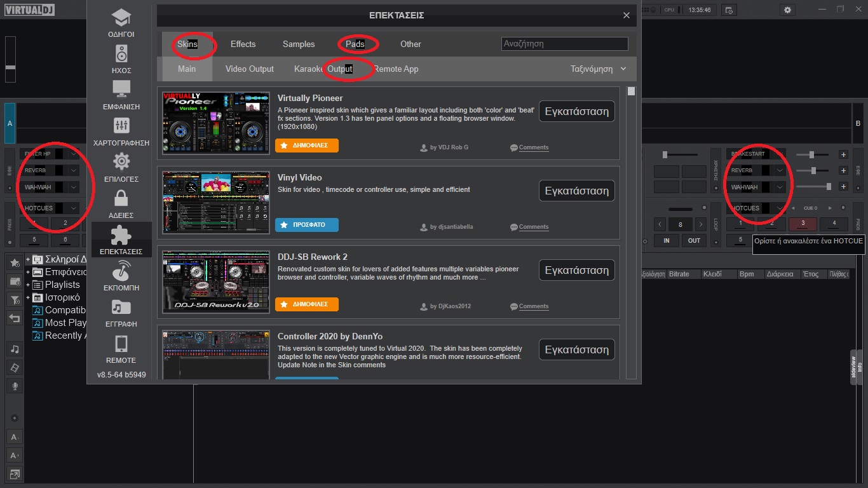Increase browser font size with A+ icon
868x488 pixels.
coord(15,455)
